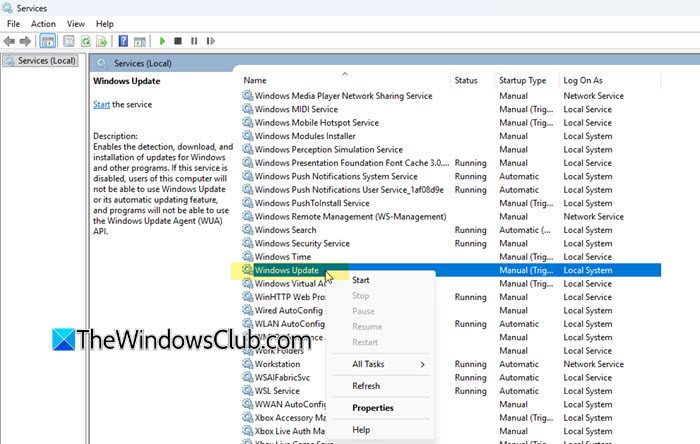This screenshot has height=444, width=700.
Task: Choose Start in the context menu
Action: (361, 280)
